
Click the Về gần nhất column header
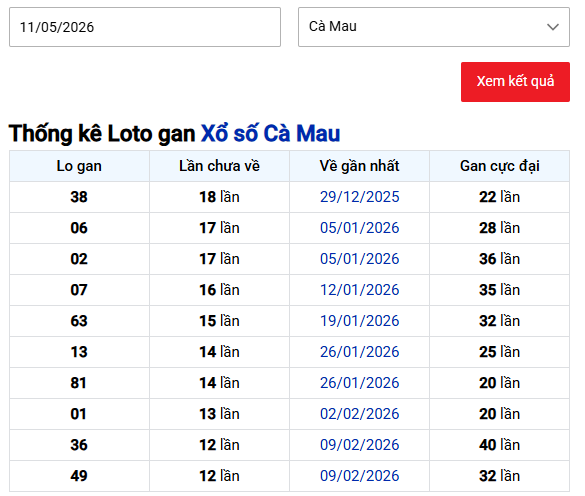point(359,166)
